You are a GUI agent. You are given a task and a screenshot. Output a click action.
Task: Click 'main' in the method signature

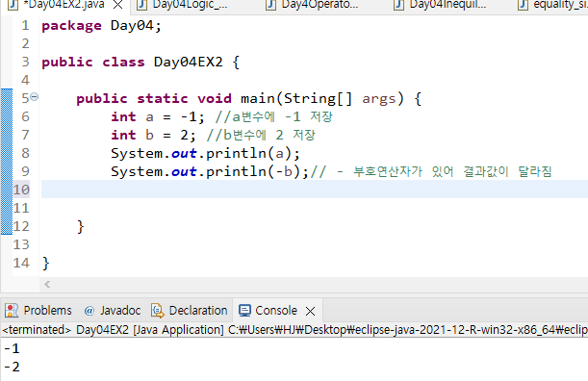click(x=258, y=98)
